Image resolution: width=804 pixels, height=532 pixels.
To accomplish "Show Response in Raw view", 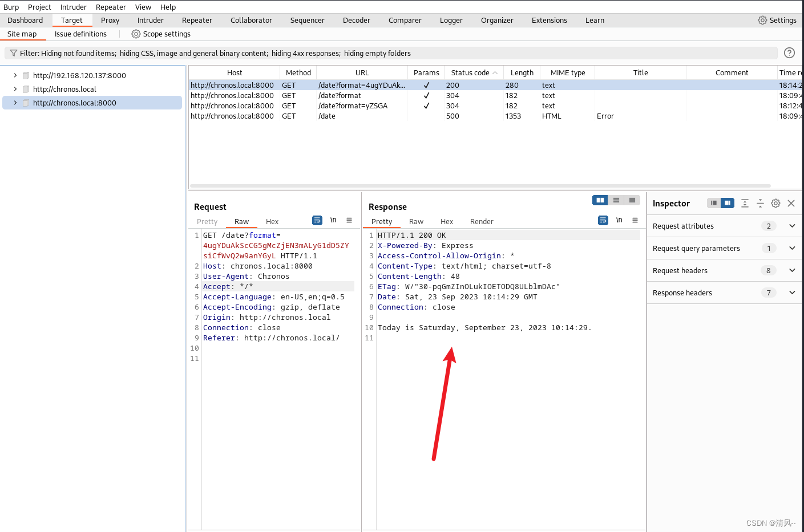I will tap(416, 222).
